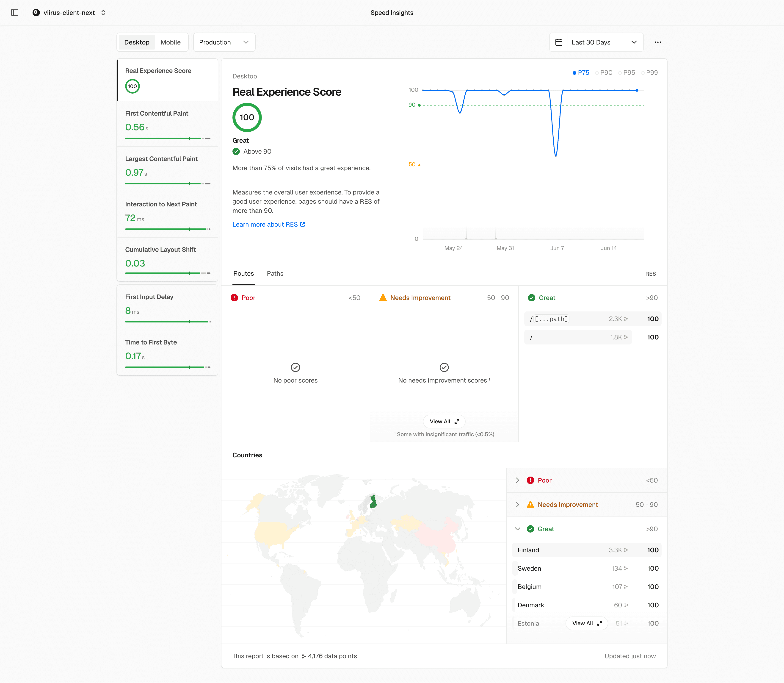Open the /[...path] route row

click(593, 319)
